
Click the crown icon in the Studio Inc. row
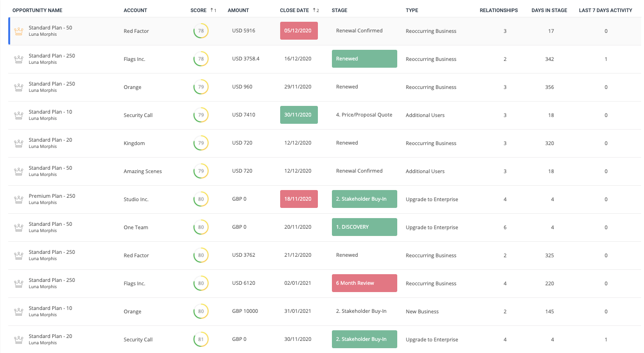coord(19,200)
